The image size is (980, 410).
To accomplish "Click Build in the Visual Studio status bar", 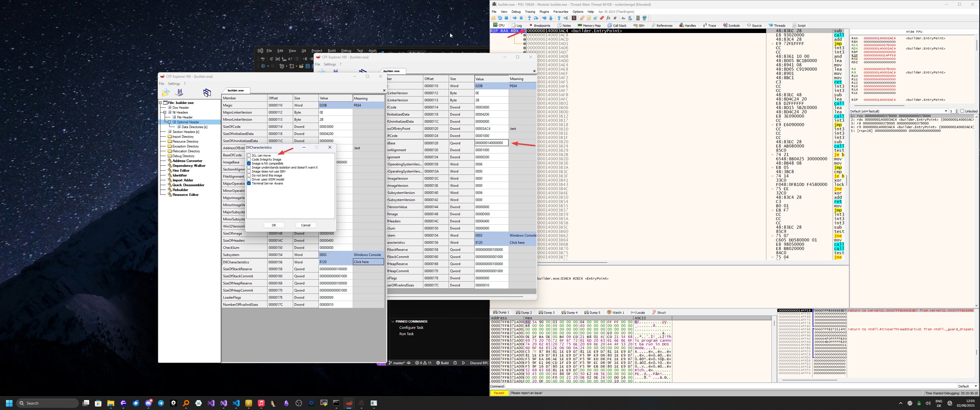I will click(x=442, y=363).
